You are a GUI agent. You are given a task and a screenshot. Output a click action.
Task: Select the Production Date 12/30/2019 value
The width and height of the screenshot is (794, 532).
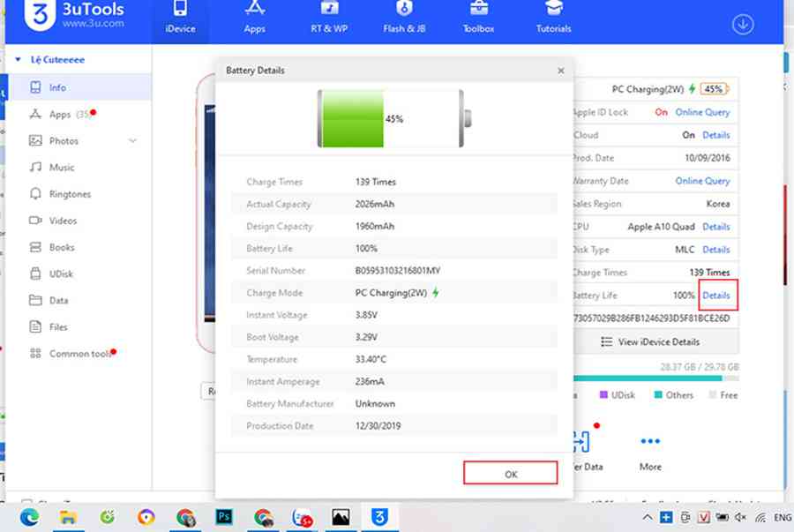378,426
